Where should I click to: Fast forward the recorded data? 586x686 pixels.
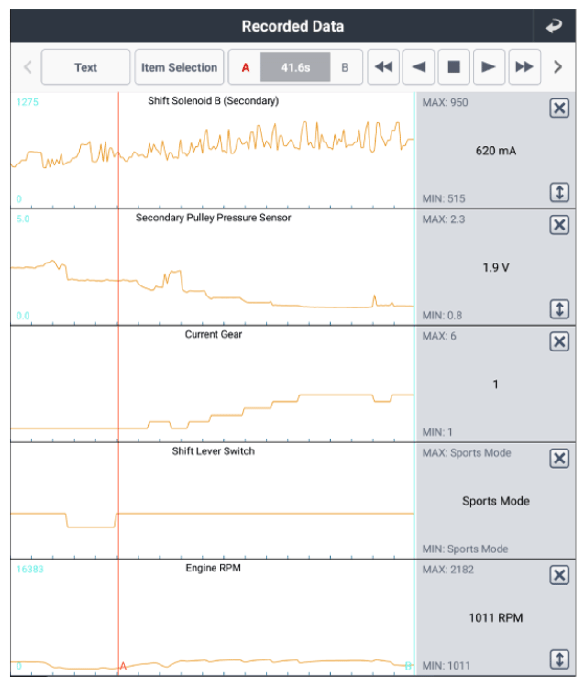[524, 67]
